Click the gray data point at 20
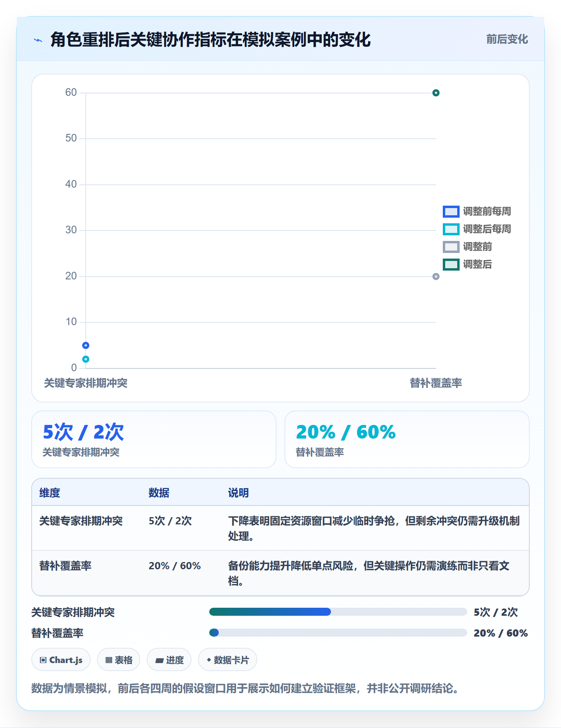 point(436,277)
